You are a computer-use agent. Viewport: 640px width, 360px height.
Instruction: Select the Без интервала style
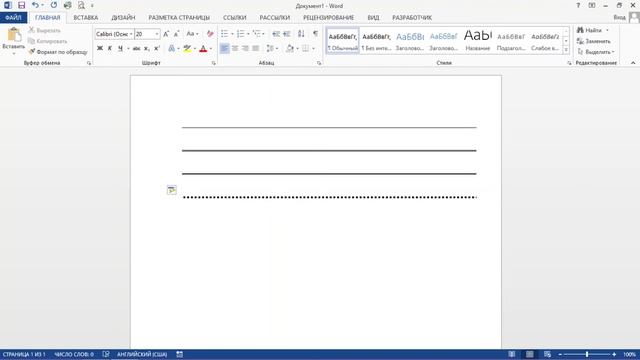coord(376,41)
